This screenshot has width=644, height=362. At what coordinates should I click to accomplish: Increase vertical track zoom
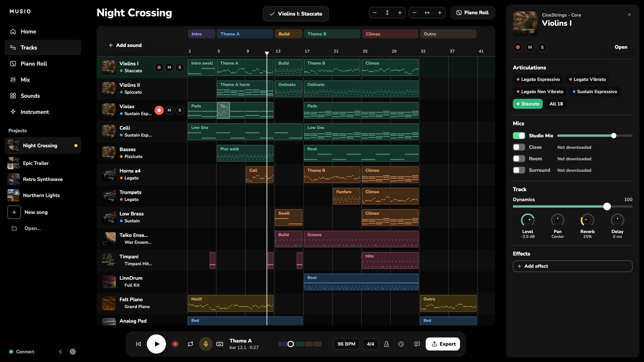tap(400, 13)
